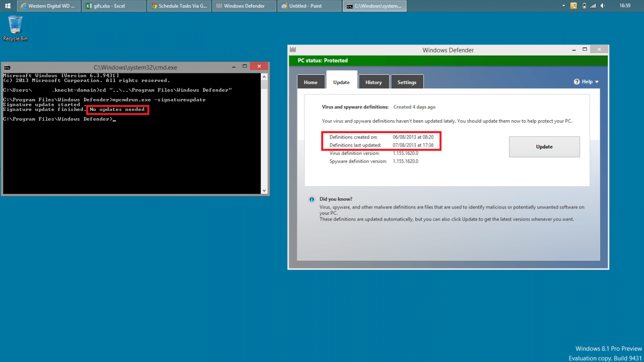Screen dimensions: 644x362
Task: Open the Recycle Bin desktop icon
Action: pyautogui.click(x=15, y=28)
